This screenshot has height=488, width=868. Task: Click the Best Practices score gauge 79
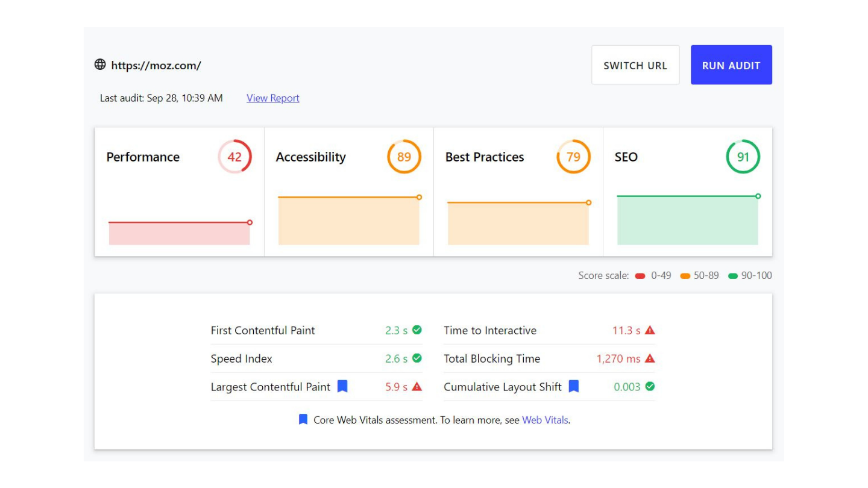(x=573, y=157)
